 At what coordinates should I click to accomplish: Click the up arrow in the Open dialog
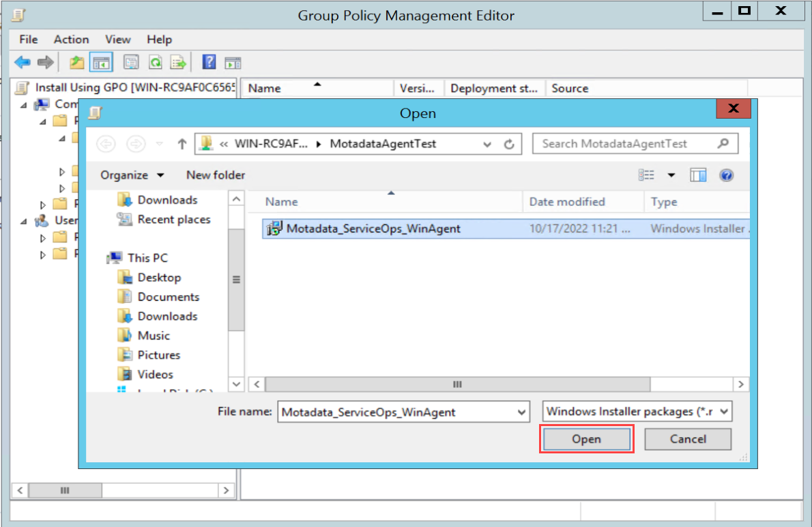pos(182,144)
